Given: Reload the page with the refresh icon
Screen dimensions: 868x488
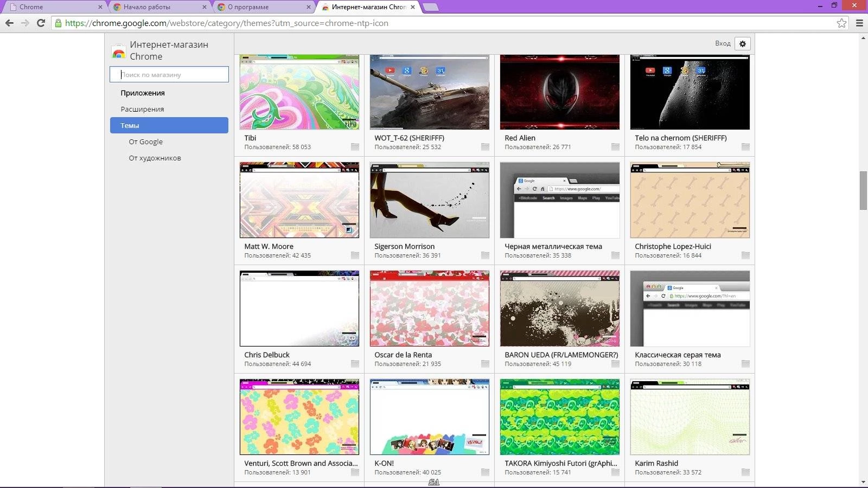Looking at the screenshot, I should pos(41,23).
